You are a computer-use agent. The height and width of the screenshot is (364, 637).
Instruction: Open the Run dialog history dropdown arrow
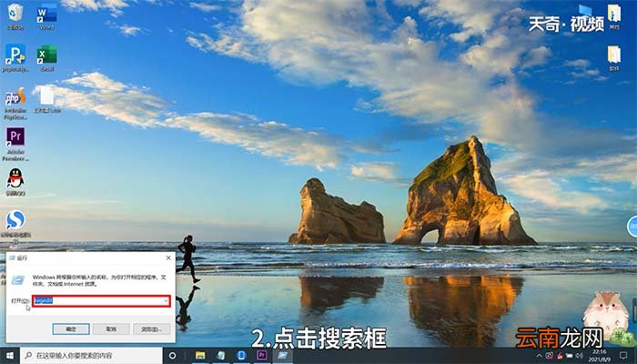[166, 301]
